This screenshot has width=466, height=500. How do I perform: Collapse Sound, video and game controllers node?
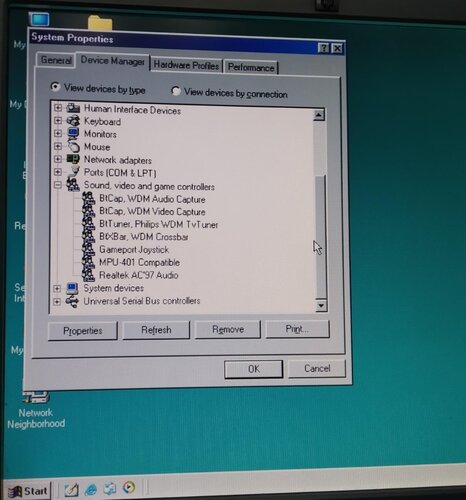(58, 184)
